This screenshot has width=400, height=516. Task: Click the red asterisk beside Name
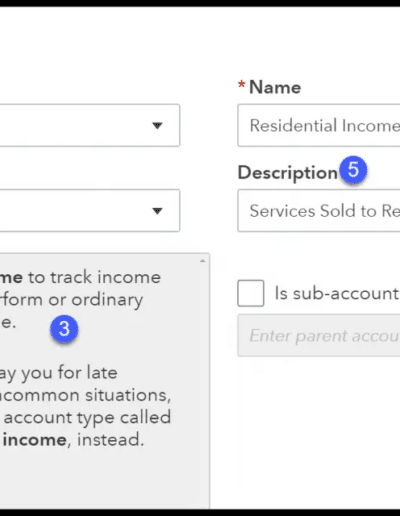pyautogui.click(x=241, y=84)
